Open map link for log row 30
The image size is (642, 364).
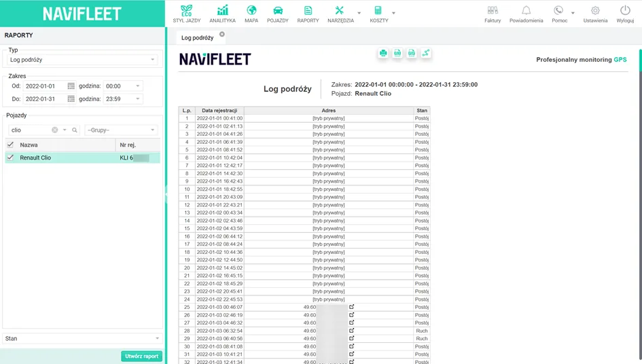[x=351, y=346]
